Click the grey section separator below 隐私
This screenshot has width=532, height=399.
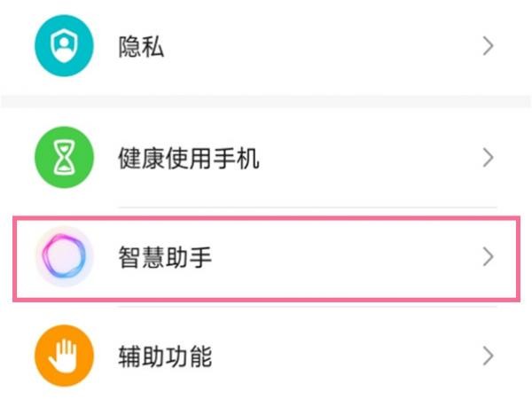point(266,102)
